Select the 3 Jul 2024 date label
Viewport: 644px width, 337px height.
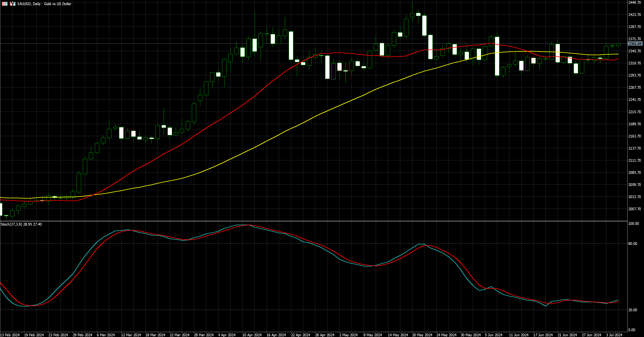click(614, 335)
